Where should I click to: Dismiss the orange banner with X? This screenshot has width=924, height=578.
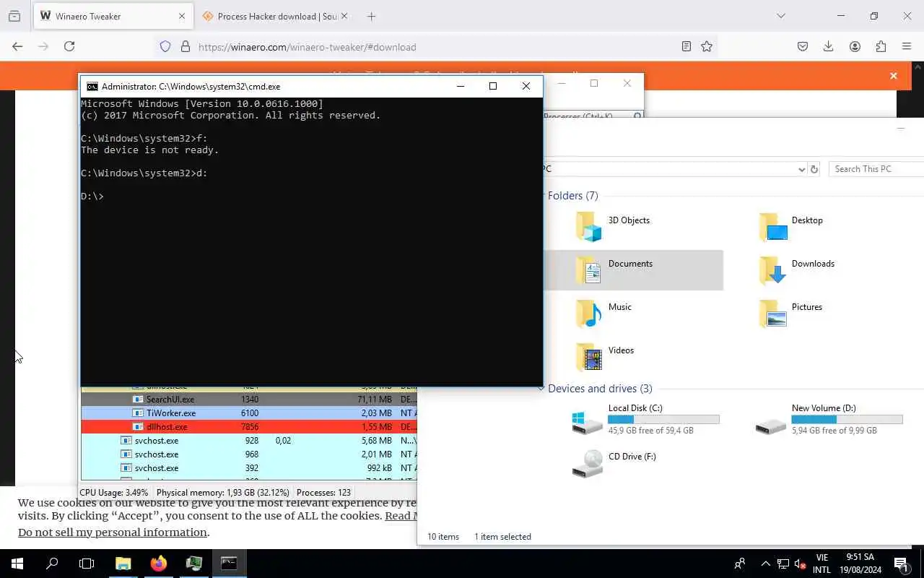click(x=894, y=76)
